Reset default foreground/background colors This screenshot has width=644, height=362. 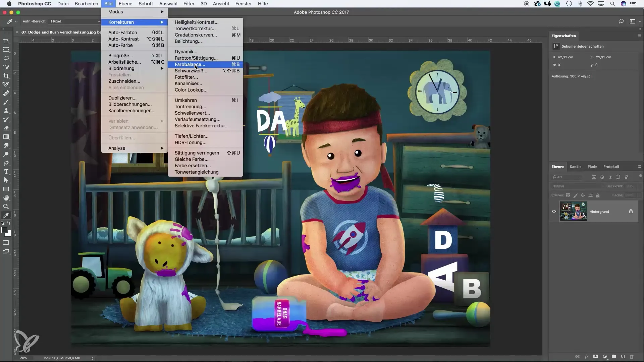3,223
